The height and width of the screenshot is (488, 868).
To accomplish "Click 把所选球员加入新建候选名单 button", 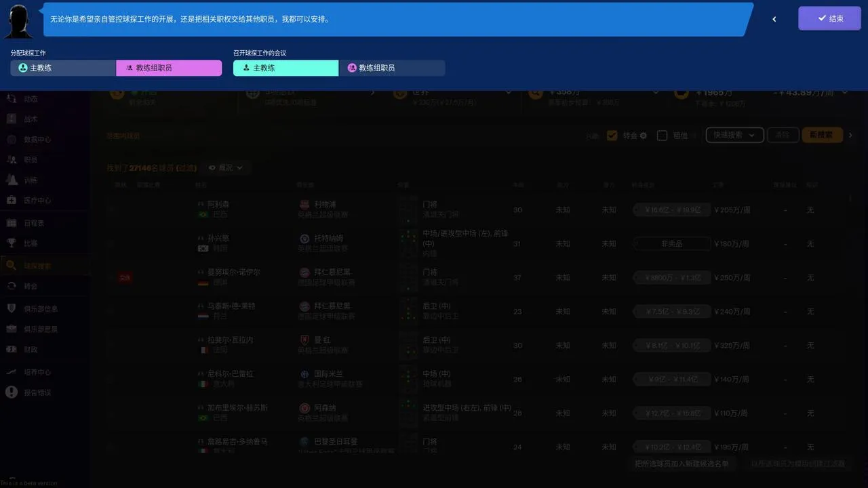I will coord(682,464).
